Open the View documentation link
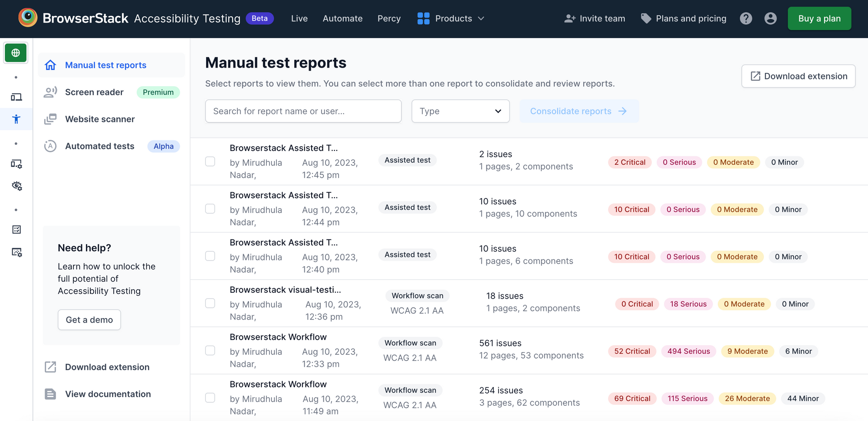Image resolution: width=868 pixels, height=421 pixels. coord(108,394)
